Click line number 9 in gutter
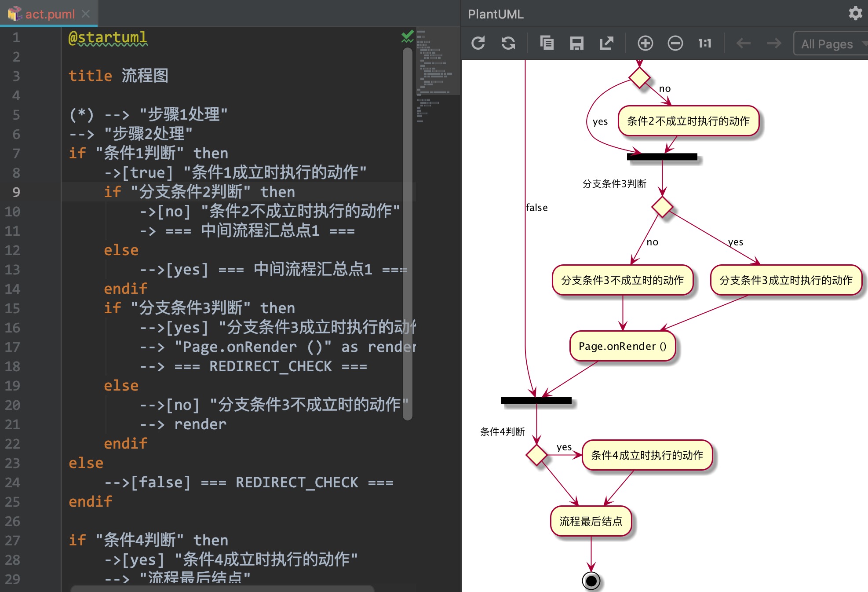This screenshot has width=868, height=592. (16, 192)
